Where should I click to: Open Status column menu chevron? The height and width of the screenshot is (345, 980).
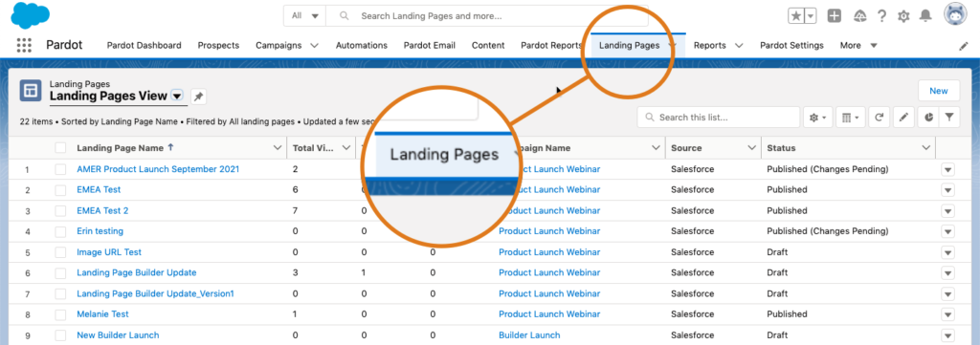click(x=925, y=148)
